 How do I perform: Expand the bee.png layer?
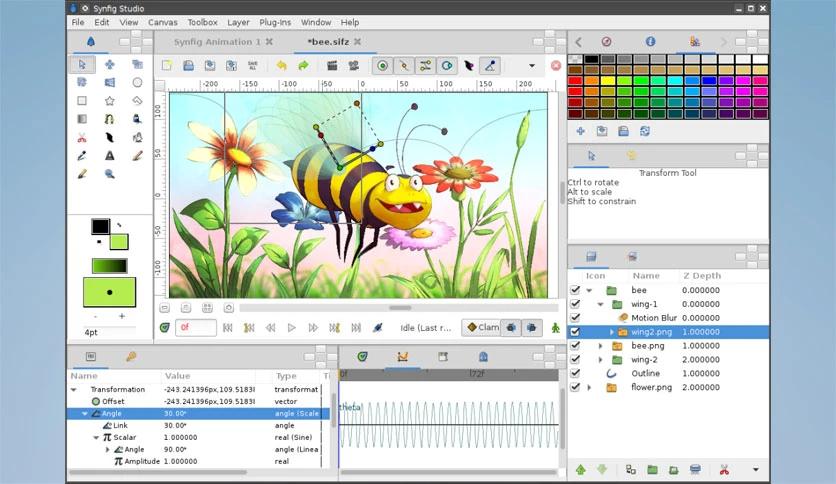600,345
